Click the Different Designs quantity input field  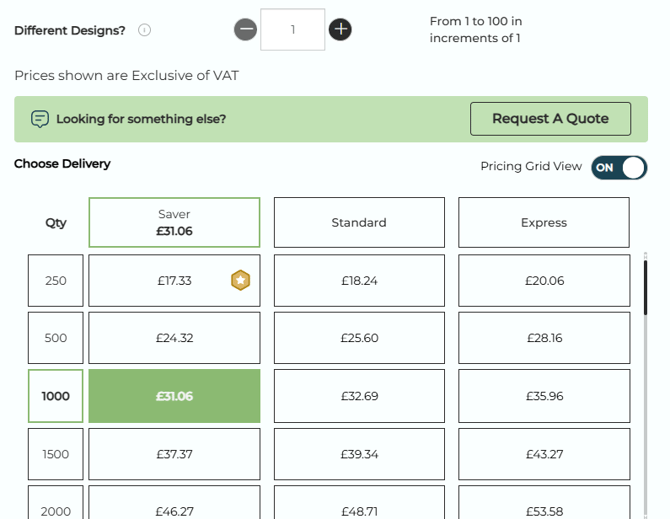pyautogui.click(x=293, y=30)
